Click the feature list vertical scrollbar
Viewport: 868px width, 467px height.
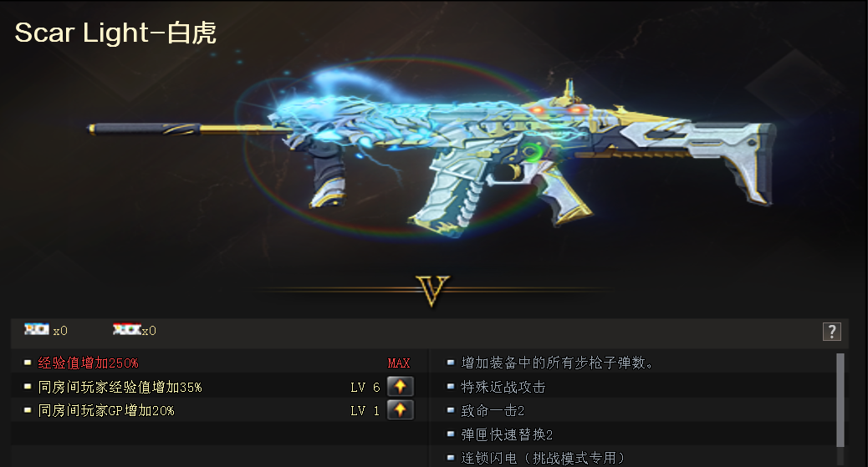(x=840, y=399)
